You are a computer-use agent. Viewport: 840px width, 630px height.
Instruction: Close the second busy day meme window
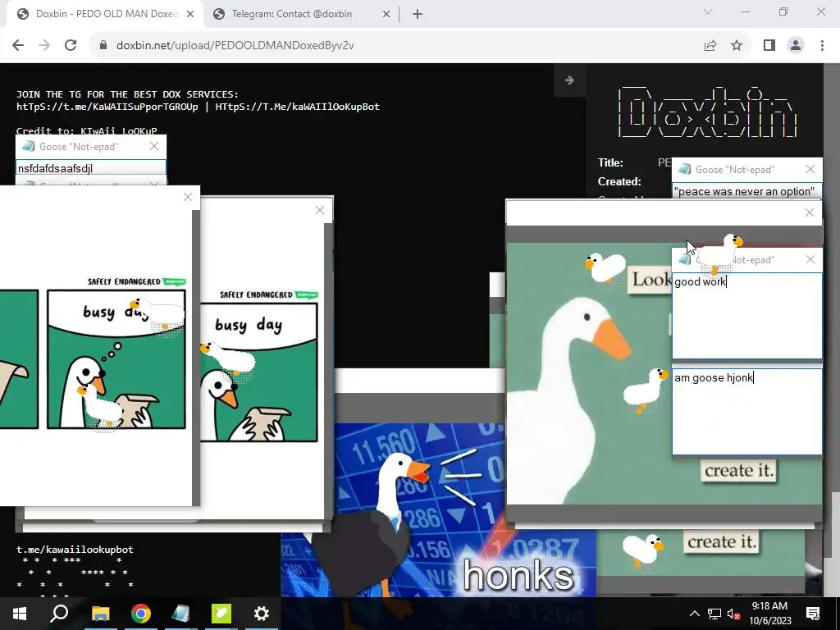[x=320, y=211]
